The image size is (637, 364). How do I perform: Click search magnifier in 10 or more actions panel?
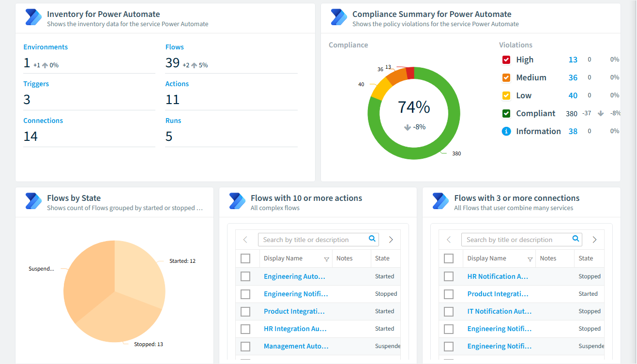click(x=372, y=239)
